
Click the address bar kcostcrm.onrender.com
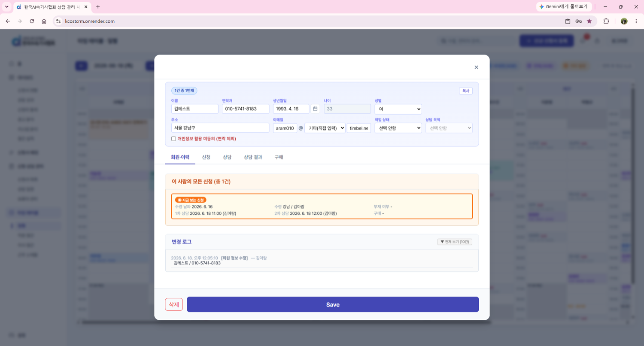point(90,21)
